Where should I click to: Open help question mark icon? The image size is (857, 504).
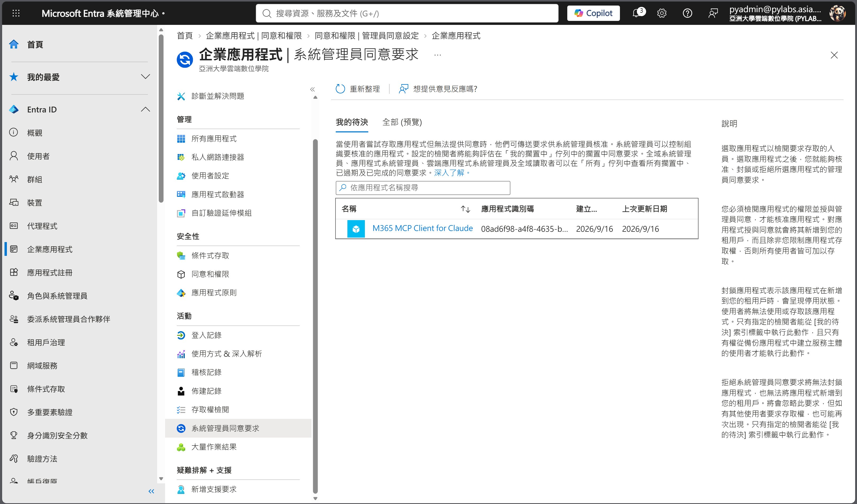pyautogui.click(x=687, y=13)
